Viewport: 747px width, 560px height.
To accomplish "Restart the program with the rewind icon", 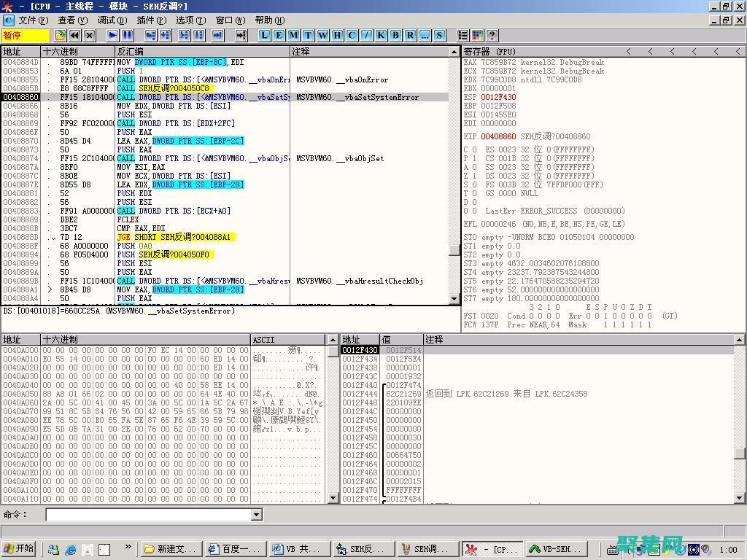I will pos(73,34).
